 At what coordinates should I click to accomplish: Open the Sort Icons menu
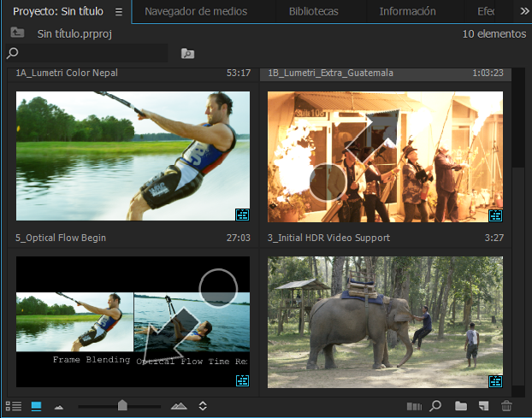[x=203, y=406]
